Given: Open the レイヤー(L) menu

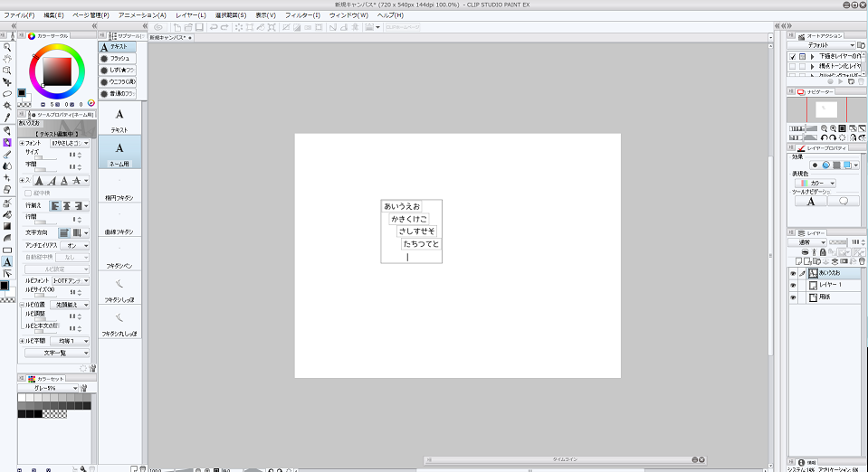Looking at the screenshot, I should coord(191,15).
